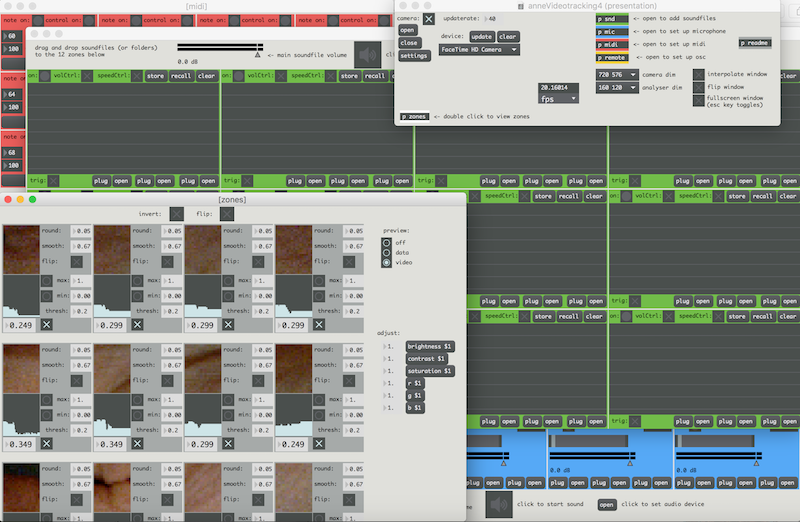
Task: Click document icon in anneVideotracking4 title bar
Action: pos(521,6)
